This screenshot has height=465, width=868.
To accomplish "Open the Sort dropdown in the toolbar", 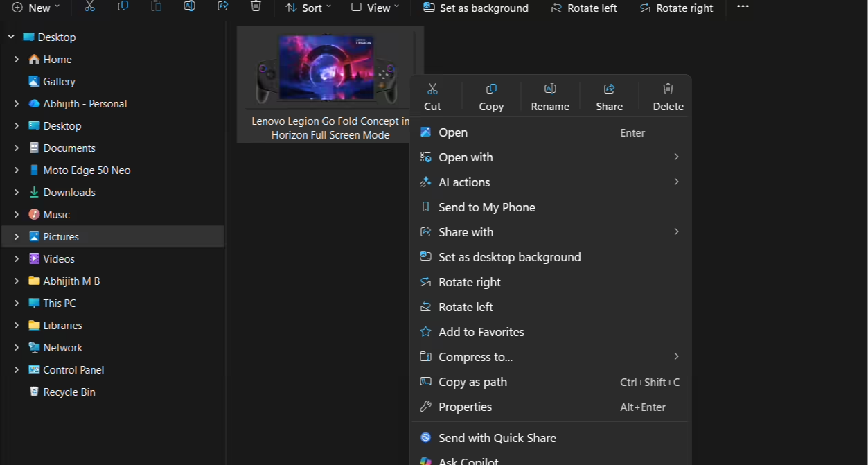I will tap(309, 8).
